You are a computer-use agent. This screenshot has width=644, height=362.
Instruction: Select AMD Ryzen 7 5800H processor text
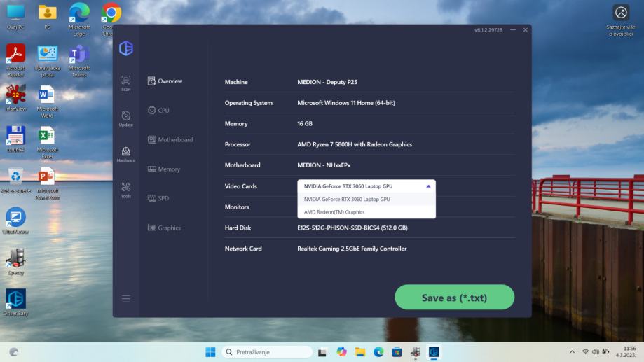pos(355,144)
